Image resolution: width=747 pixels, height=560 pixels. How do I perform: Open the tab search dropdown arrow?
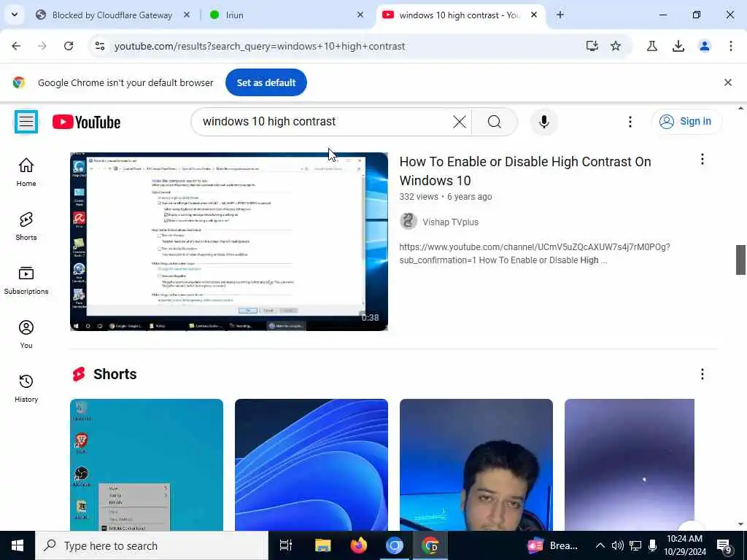point(15,15)
